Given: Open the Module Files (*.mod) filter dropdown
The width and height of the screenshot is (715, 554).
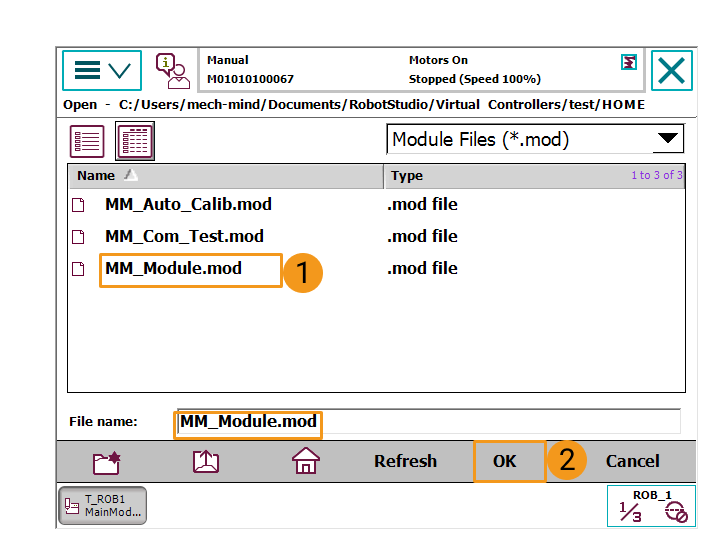Looking at the screenshot, I should pos(535,139).
